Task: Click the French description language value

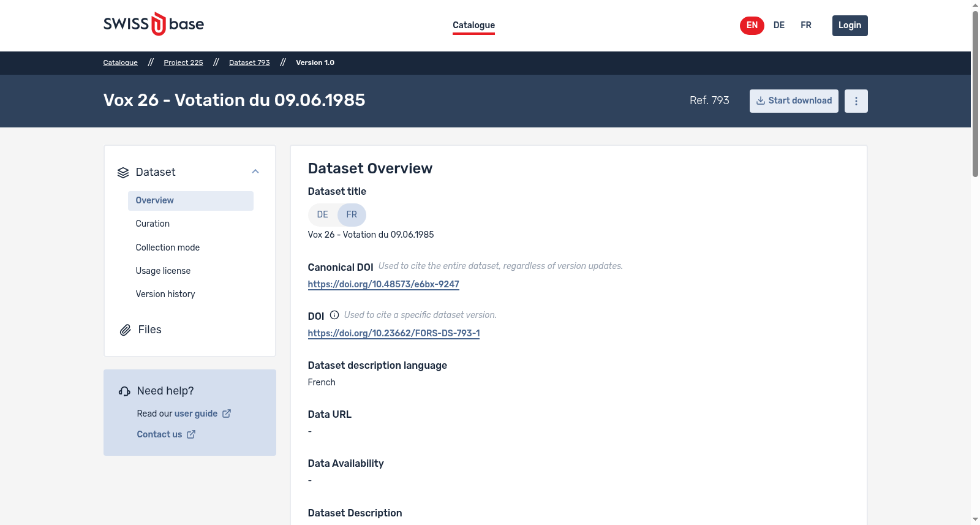Action: pyautogui.click(x=322, y=382)
